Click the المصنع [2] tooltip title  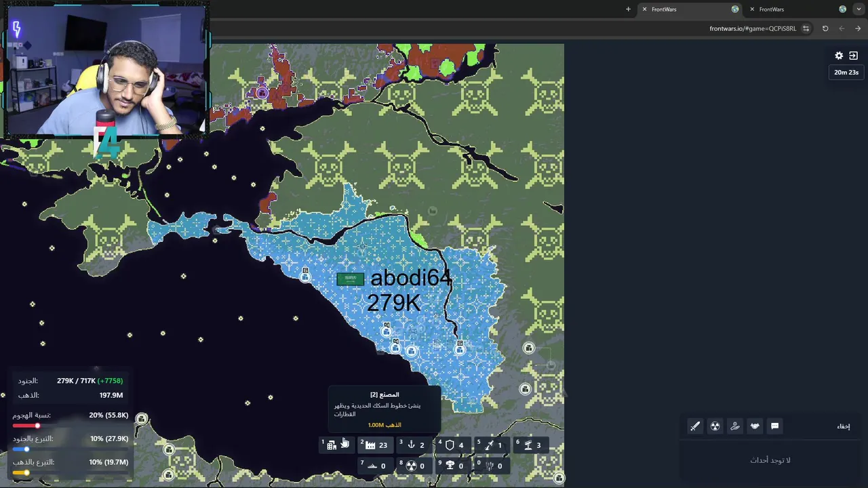pyautogui.click(x=384, y=394)
